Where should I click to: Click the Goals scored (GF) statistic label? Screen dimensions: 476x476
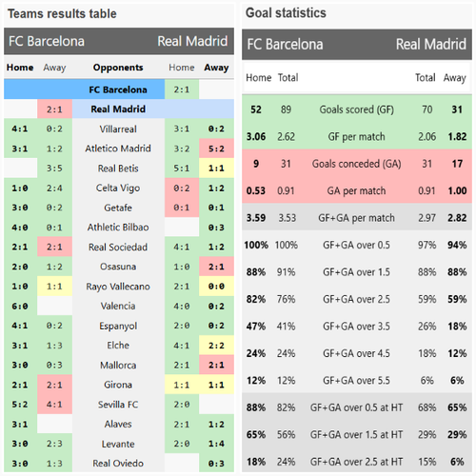click(357, 109)
